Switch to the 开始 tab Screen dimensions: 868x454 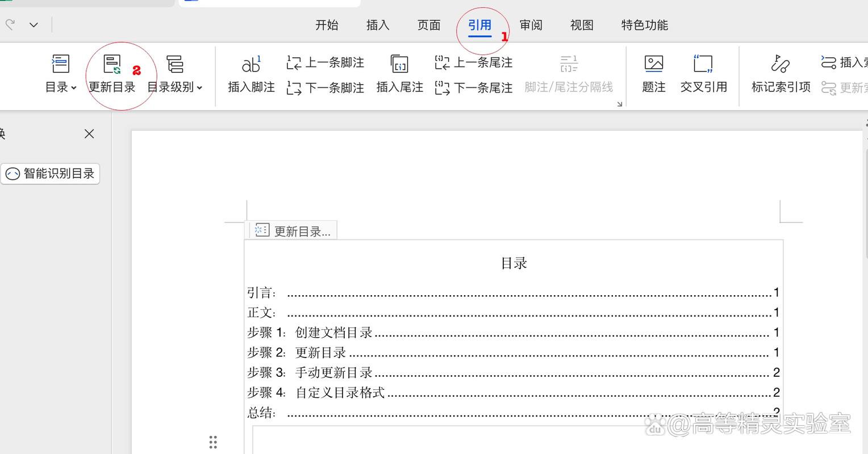click(327, 25)
